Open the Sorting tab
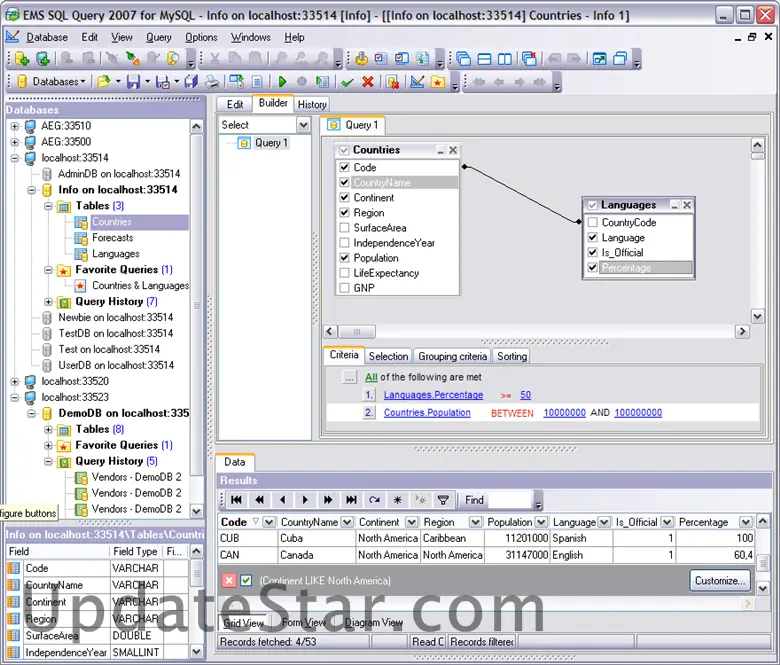Viewport: 780px width, 665px height. click(x=511, y=356)
